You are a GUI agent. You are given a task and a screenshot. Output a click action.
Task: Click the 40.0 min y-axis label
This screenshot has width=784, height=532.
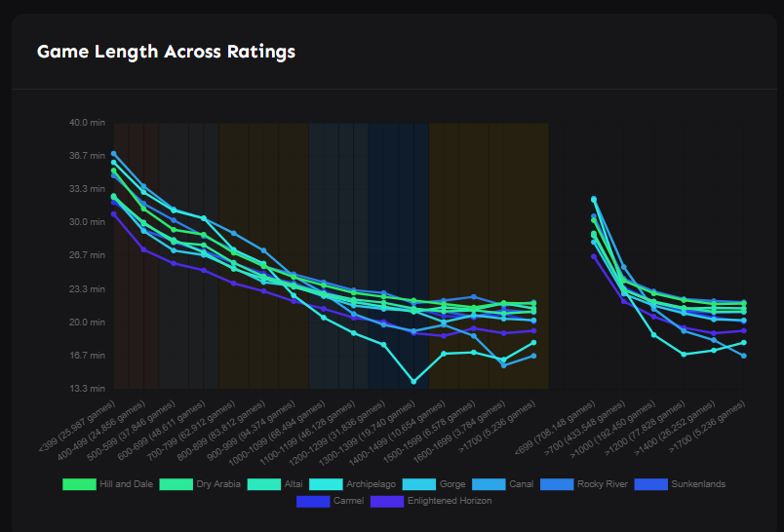coord(86,123)
